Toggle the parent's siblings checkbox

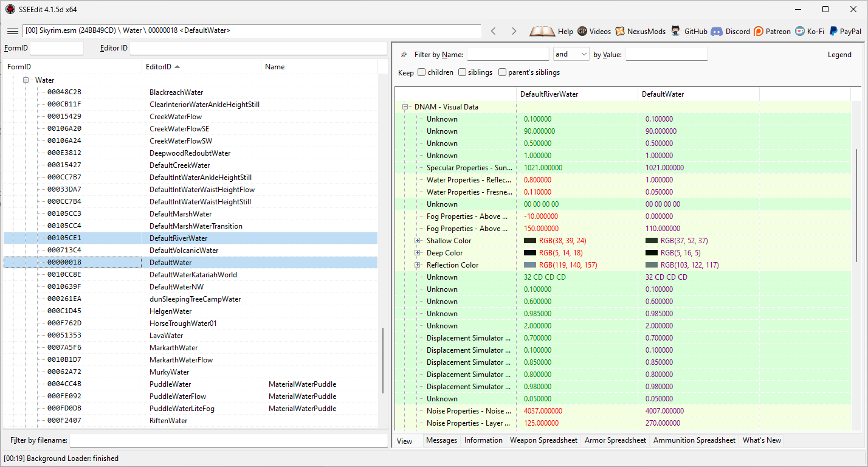502,72
